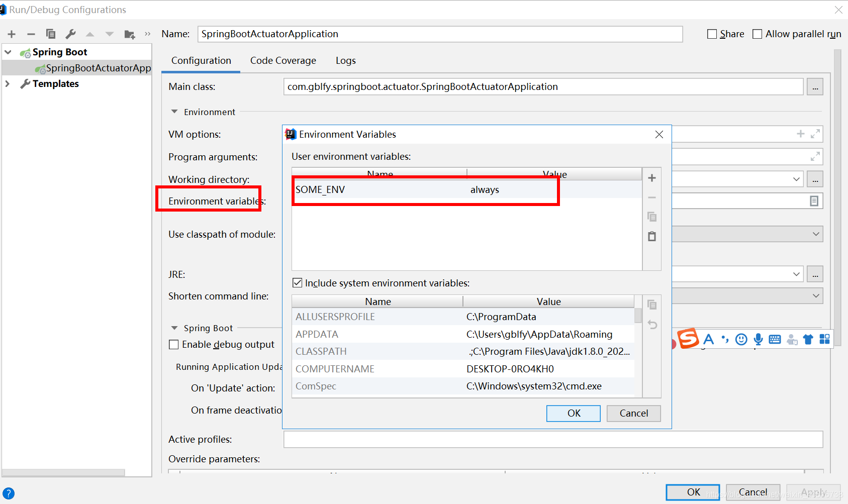The image size is (848, 504).
Task: Click left panel horizontal scrollbar
Action: pyautogui.click(x=63, y=472)
